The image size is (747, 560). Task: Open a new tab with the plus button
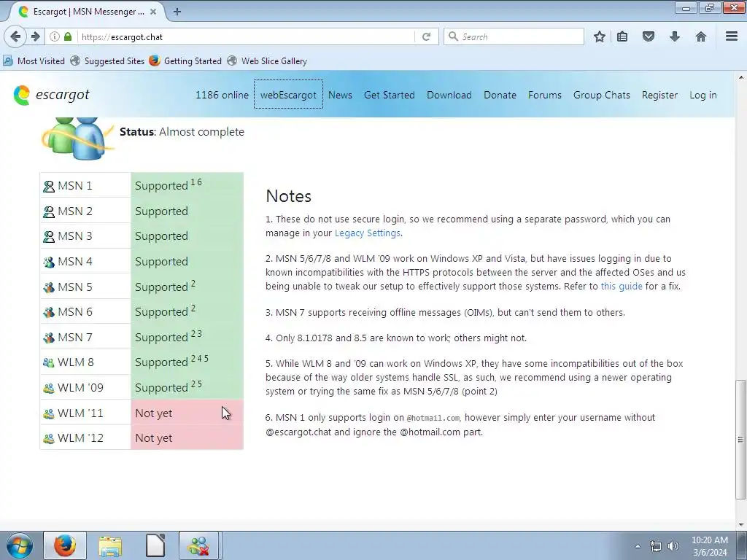click(x=177, y=12)
